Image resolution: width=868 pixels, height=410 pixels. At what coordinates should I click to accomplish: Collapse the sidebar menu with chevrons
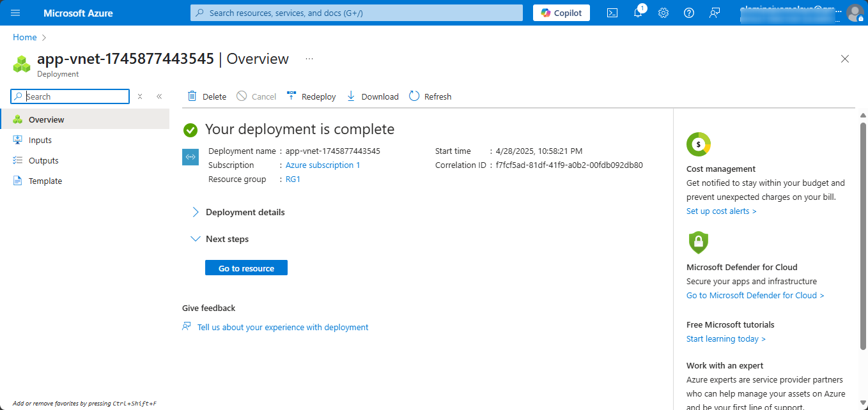point(159,96)
